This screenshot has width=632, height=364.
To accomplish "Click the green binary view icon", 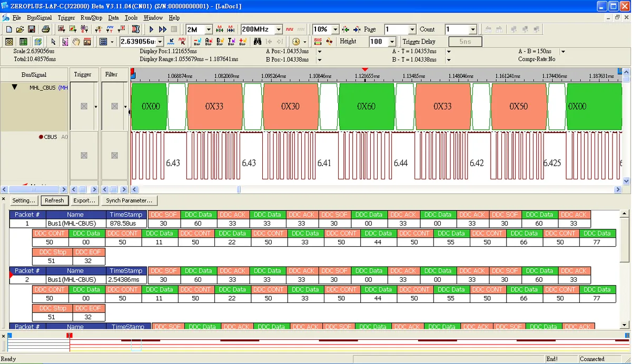I will (x=23, y=41).
